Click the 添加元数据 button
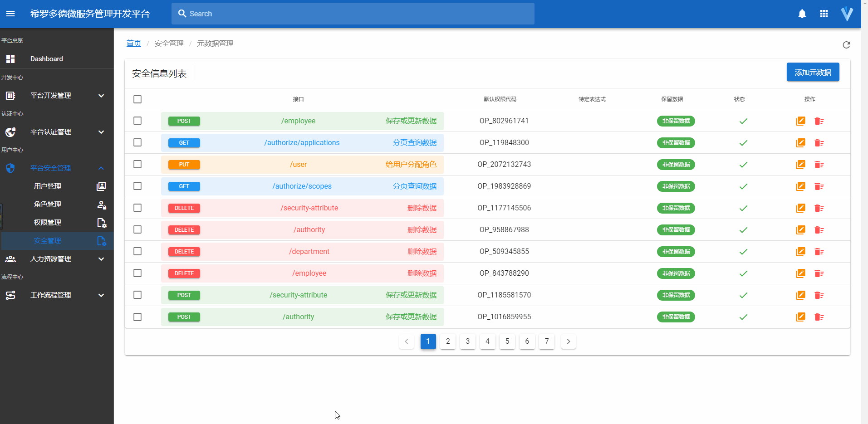The width and height of the screenshot is (868, 424). pos(812,72)
